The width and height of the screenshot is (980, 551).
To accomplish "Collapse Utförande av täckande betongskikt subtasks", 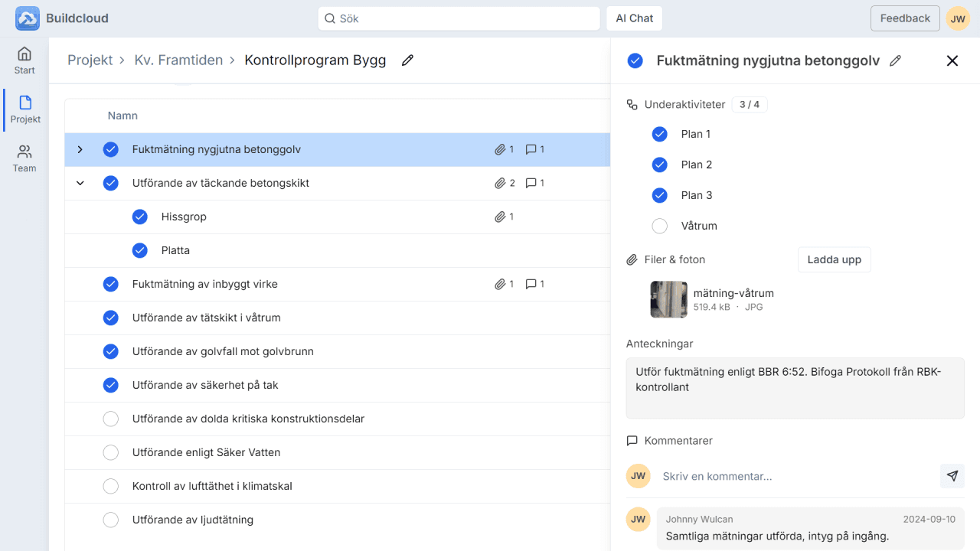I will pos(80,183).
